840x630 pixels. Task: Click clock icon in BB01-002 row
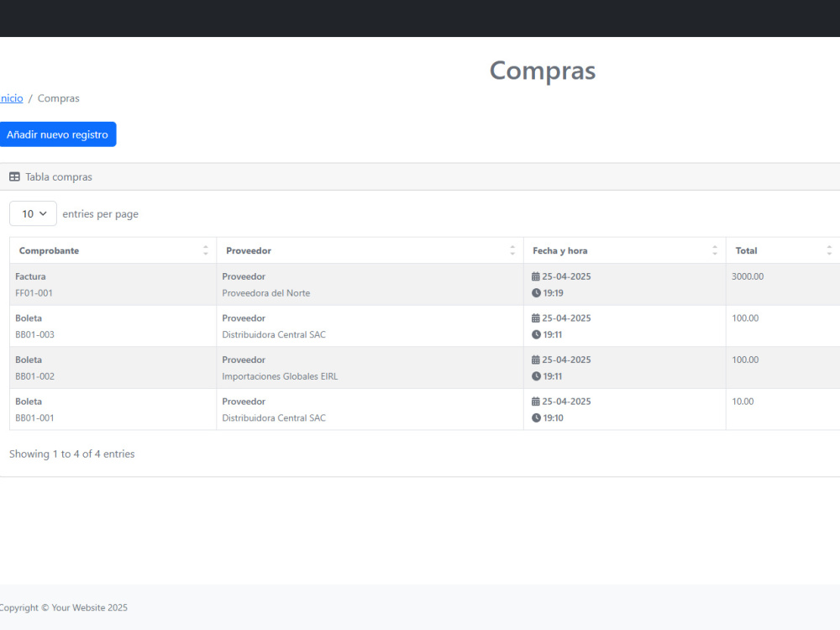tap(536, 376)
